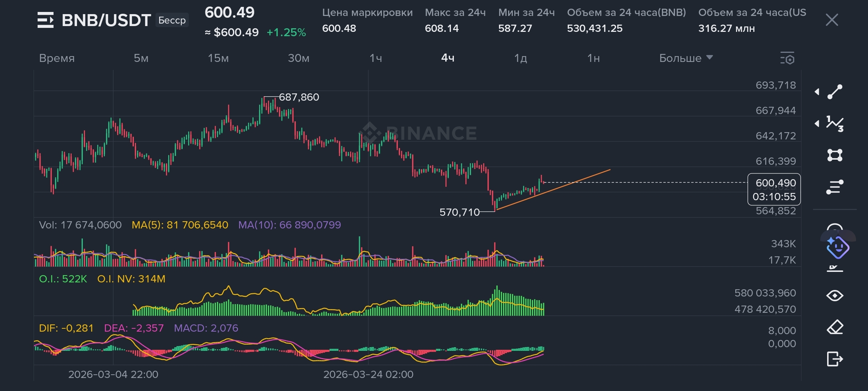Switch to the 1д timeframe
Image resolution: width=868 pixels, height=391 pixels.
pos(520,58)
